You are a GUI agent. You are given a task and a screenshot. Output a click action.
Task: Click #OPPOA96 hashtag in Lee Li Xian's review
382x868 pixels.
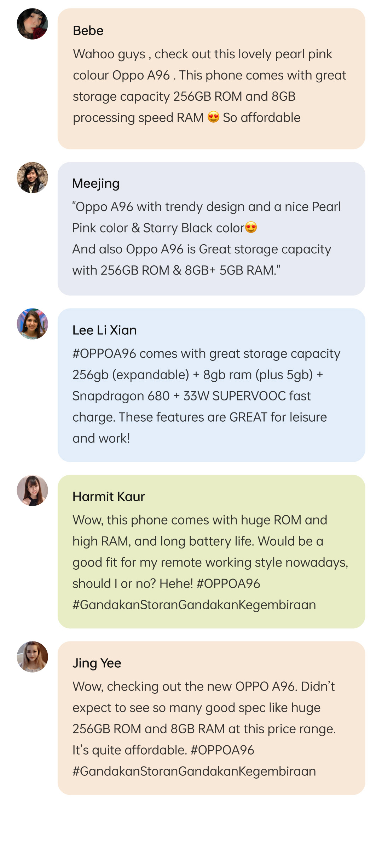[104, 354]
